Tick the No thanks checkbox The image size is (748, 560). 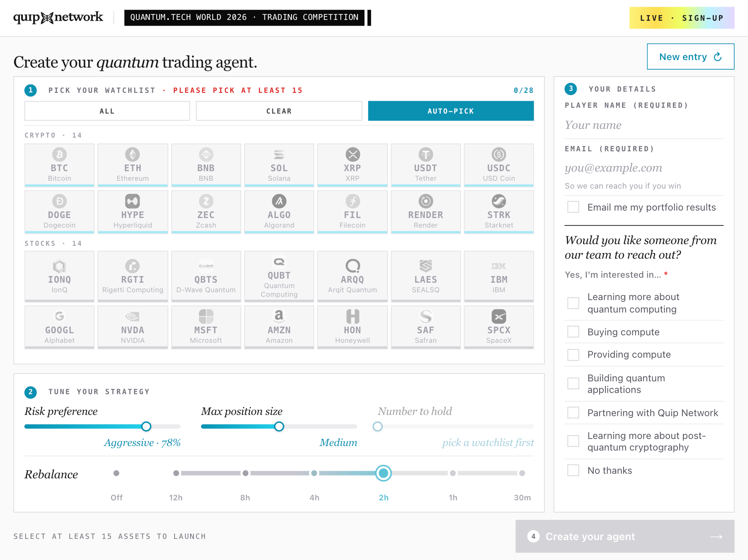click(x=573, y=470)
